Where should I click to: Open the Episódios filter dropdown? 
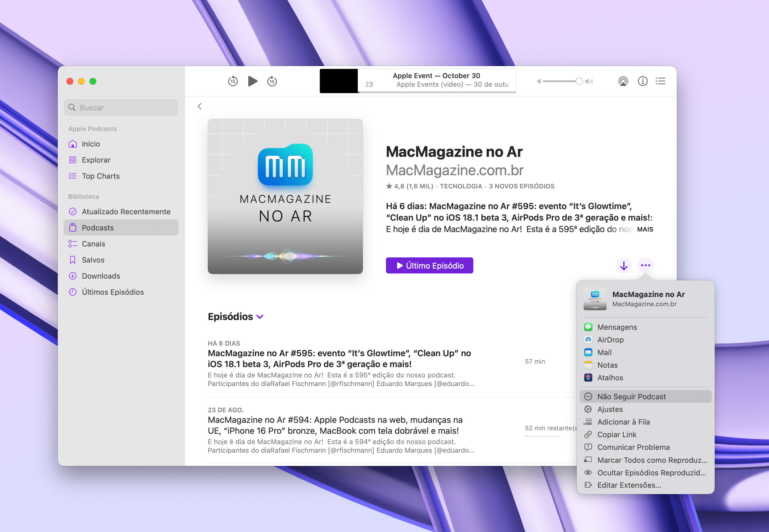[235, 316]
